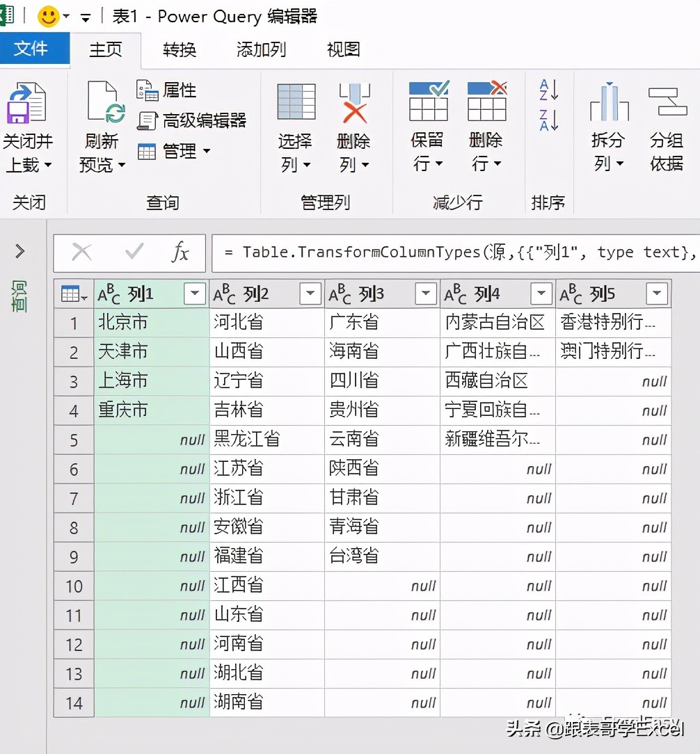Open the 列3 filter dropdown
700x754 pixels.
(x=426, y=294)
